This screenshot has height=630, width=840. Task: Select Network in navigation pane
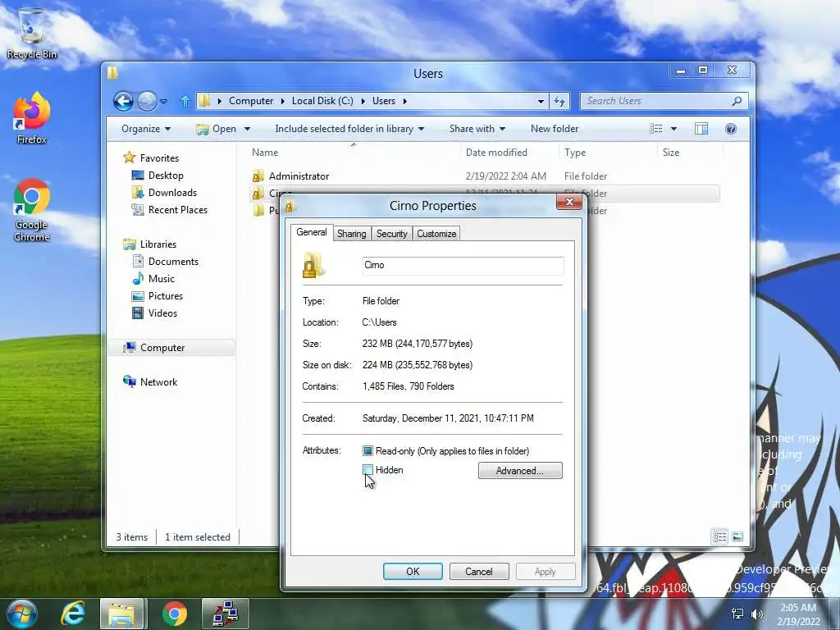pos(150,382)
